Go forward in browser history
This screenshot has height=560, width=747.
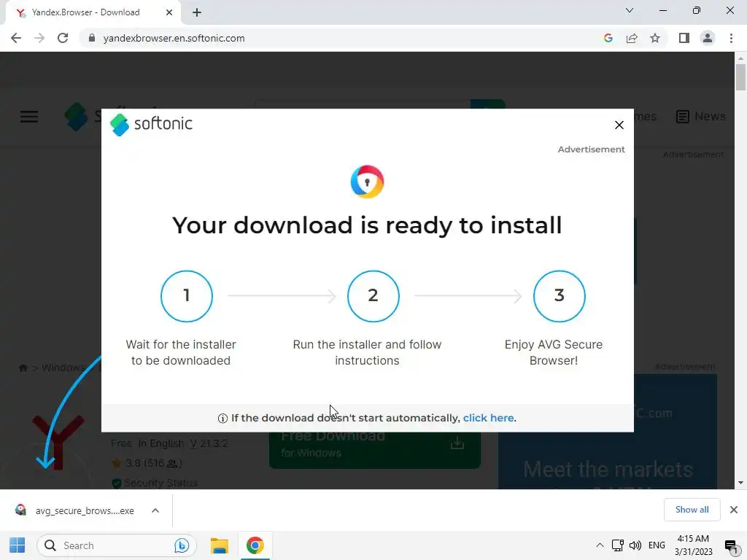pos(39,38)
